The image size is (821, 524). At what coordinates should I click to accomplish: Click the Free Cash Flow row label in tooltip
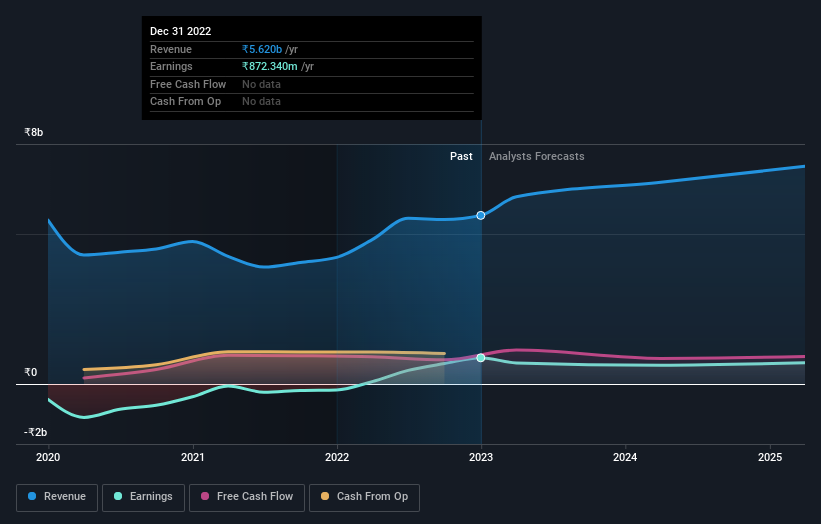click(x=188, y=84)
